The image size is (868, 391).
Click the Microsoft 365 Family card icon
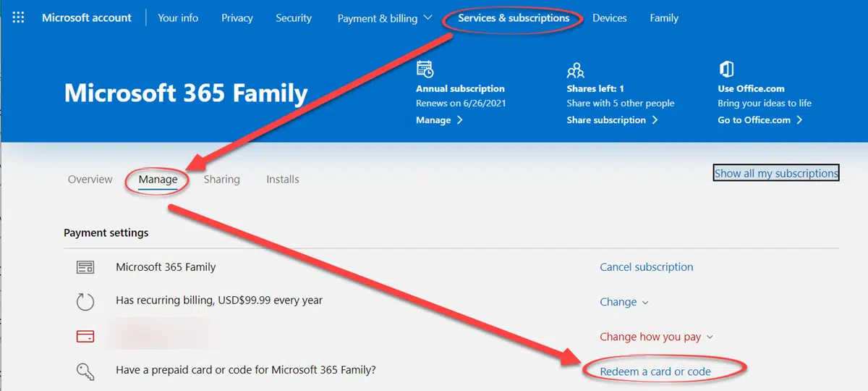pyautogui.click(x=85, y=267)
